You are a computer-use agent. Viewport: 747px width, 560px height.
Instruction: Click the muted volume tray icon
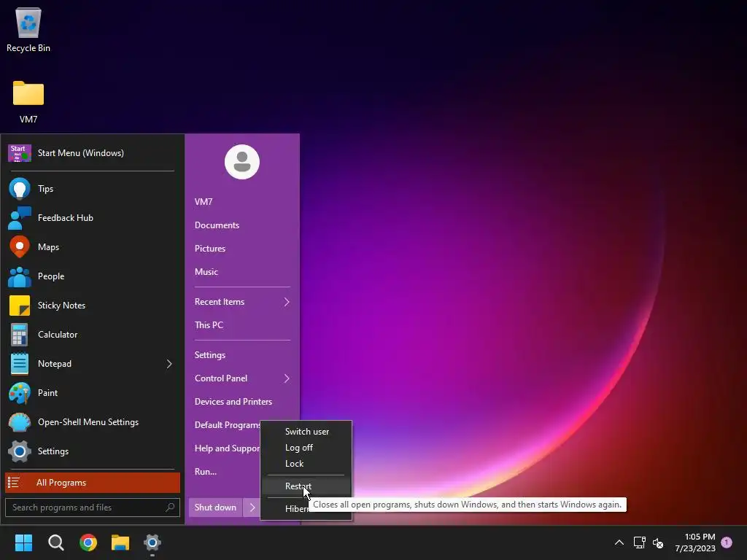pyautogui.click(x=658, y=542)
